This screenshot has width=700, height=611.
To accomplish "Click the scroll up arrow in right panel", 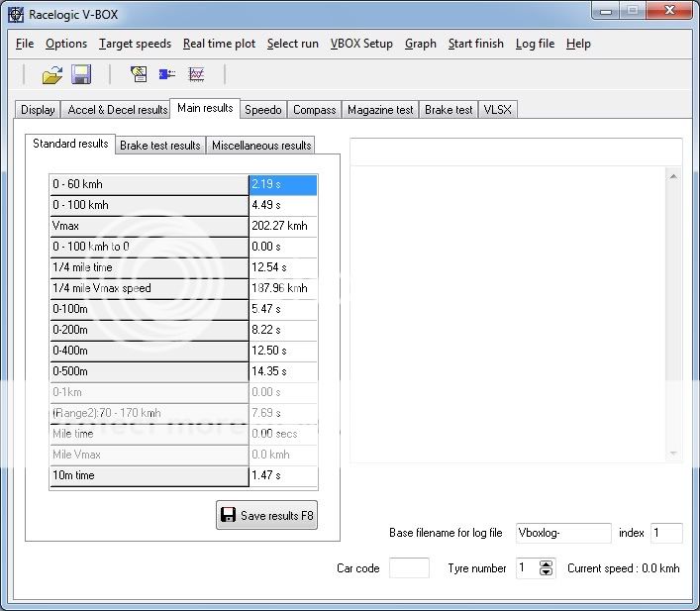I will [673, 177].
